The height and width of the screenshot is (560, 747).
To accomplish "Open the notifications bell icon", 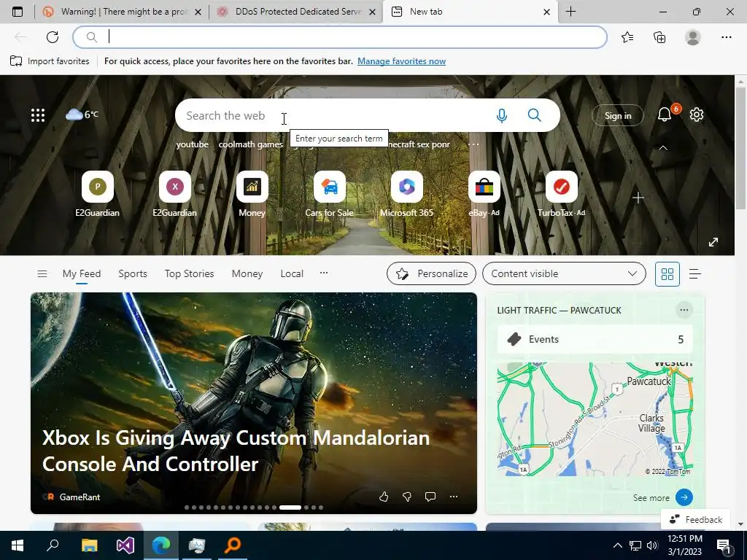I will point(665,114).
